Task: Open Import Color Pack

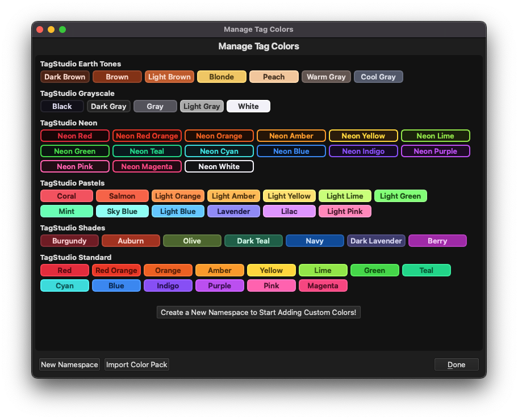Action: pyautogui.click(x=136, y=364)
